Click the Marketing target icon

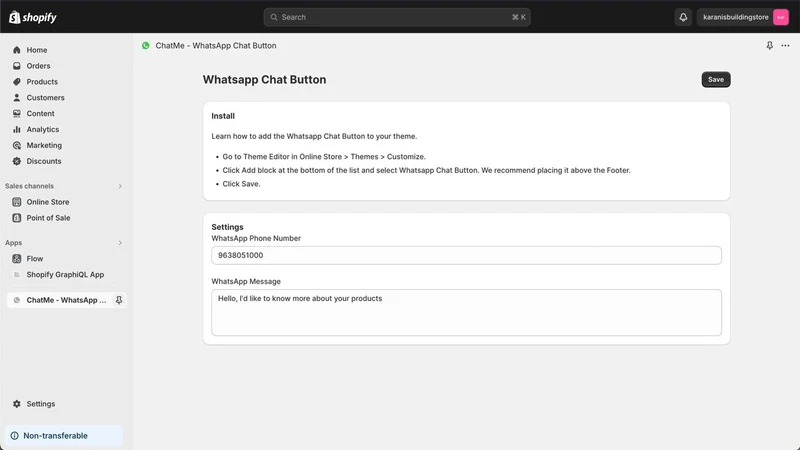click(x=17, y=145)
